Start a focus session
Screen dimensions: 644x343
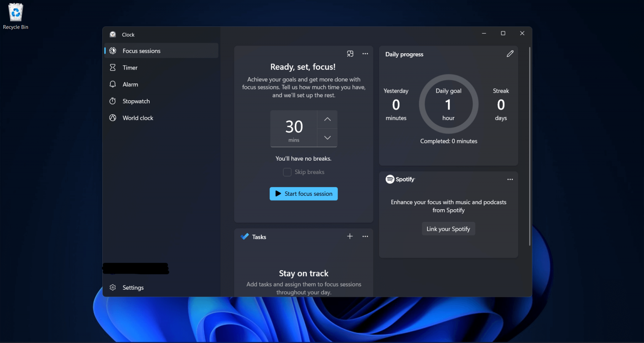303,194
